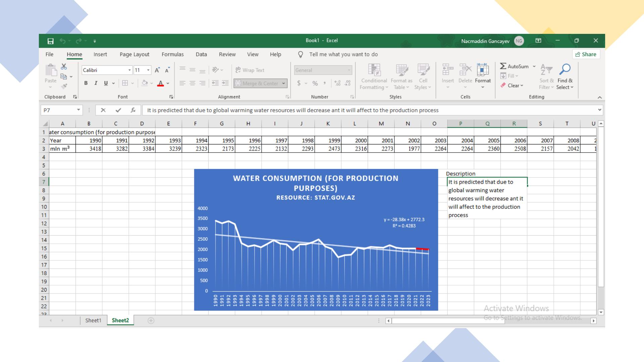
Task: Toggle Italic formatting
Action: pos(96,83)
